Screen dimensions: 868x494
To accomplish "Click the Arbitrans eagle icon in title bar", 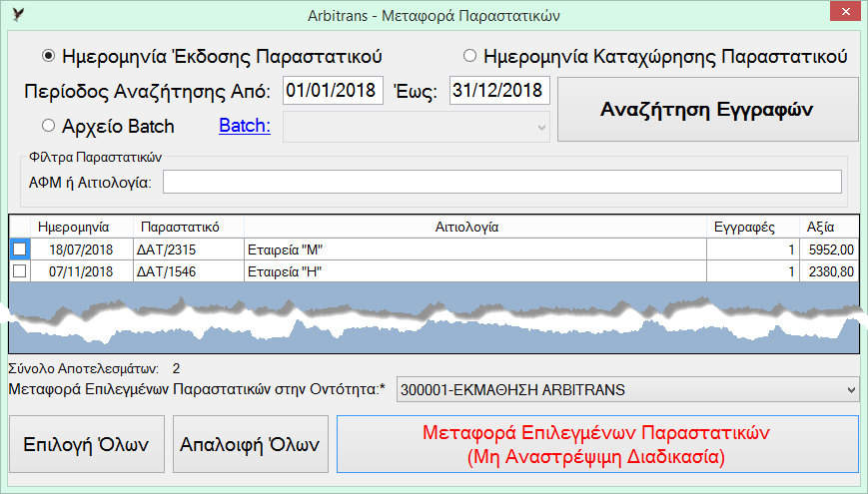I will coord(18,14).
